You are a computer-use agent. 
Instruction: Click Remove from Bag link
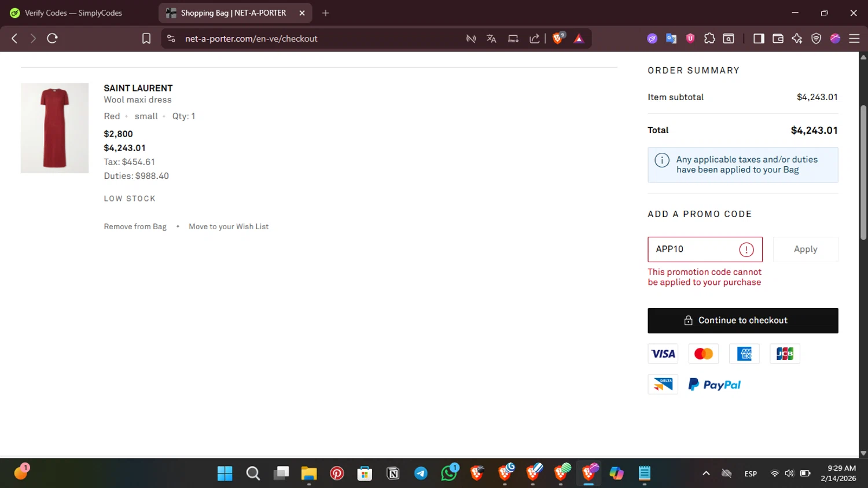point(135,227)
